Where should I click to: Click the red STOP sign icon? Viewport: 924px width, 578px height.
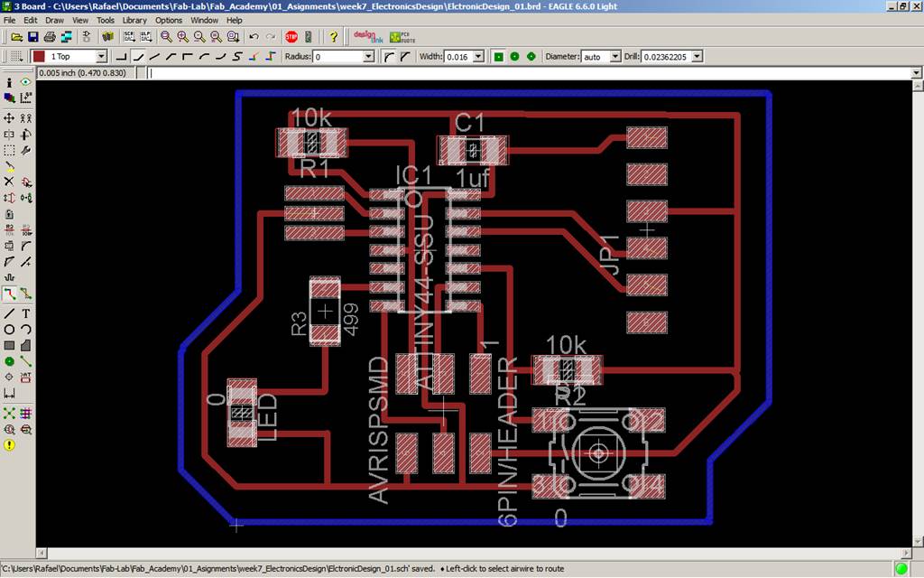coord(291,37)
